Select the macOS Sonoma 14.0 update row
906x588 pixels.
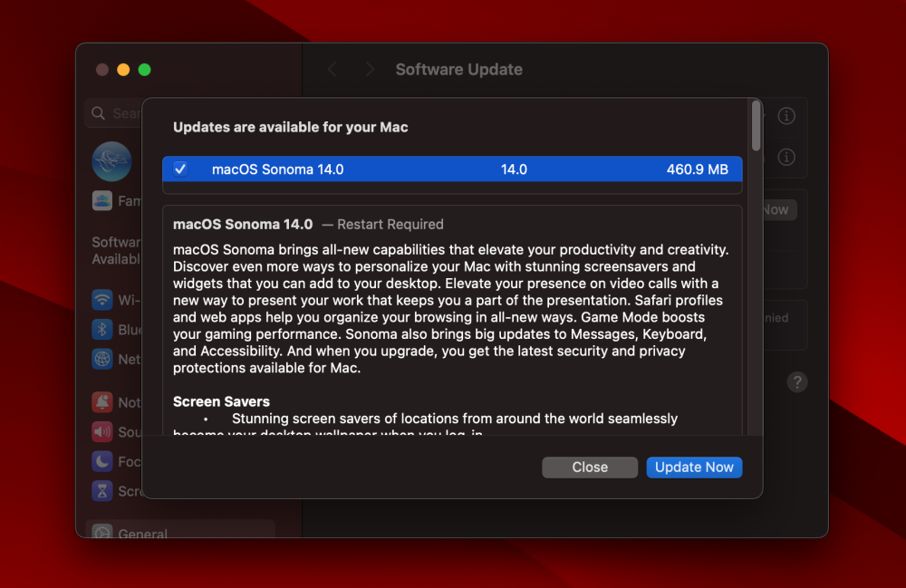click(452, 169)
